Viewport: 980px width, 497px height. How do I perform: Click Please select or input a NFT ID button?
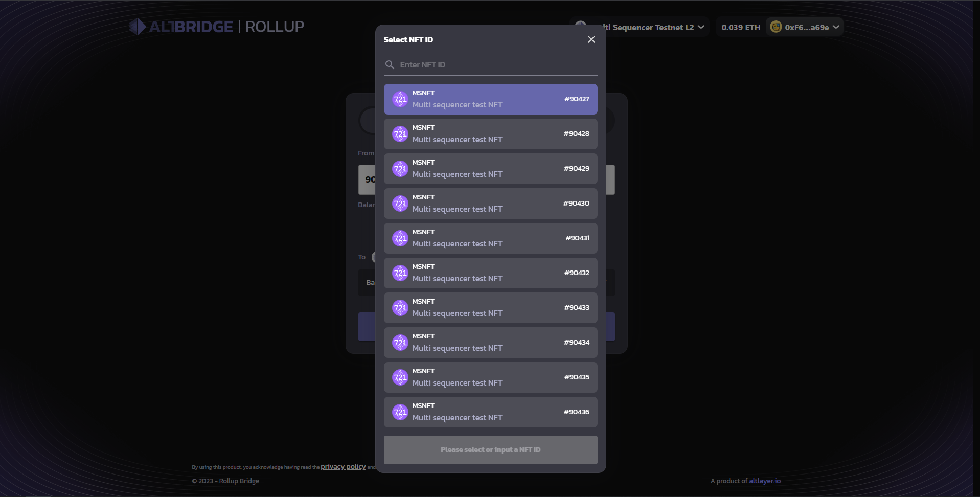491,450
